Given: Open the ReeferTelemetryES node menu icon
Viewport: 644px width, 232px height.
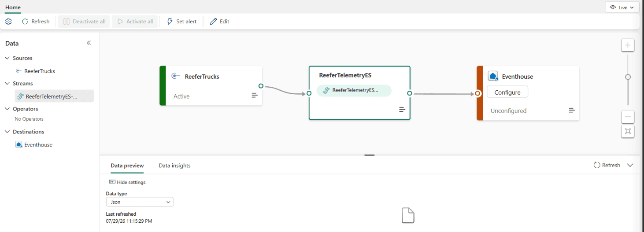Looking at the screenshot, I should pyautogui.click(x=402, y=109).
